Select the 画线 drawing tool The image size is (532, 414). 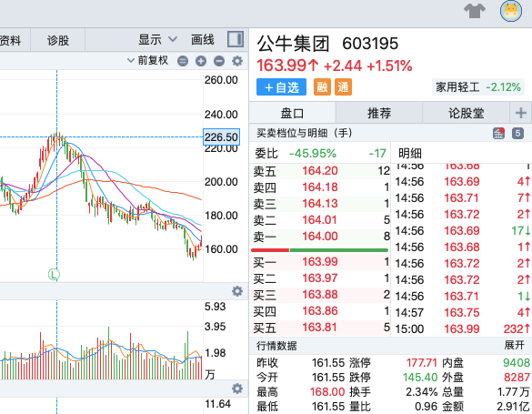coord(203,40)
